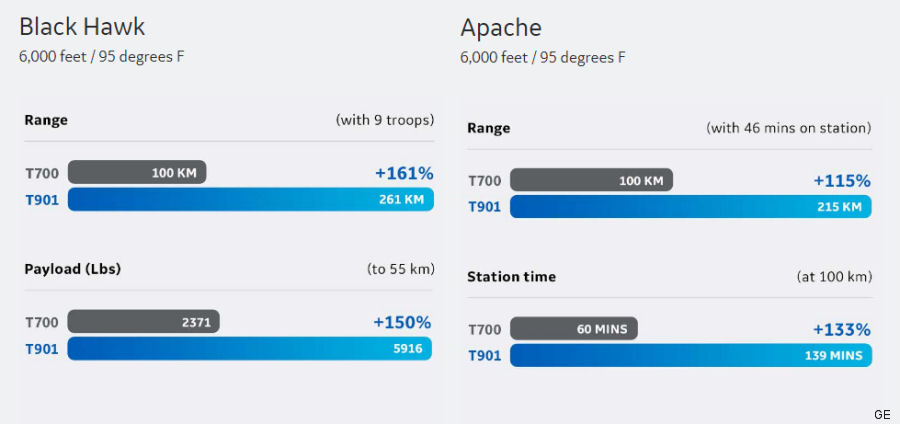Click the Apache T901 215 KM bar
The height and width of the screenshot is (424, 900).
pyautogui.click(x=690, y=207)
